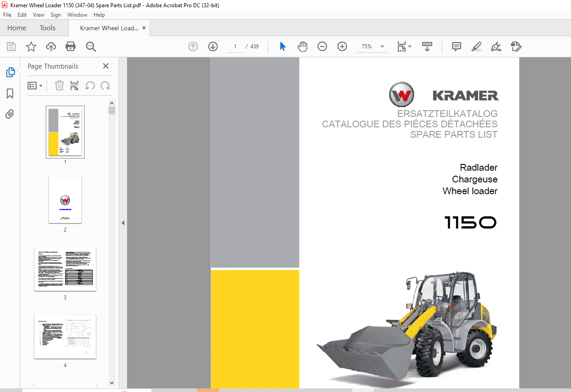Viewport: 571px width, 392px height.
Task: Add a sticky note comment
Action: pyautogui.click(x=457, y=47)
